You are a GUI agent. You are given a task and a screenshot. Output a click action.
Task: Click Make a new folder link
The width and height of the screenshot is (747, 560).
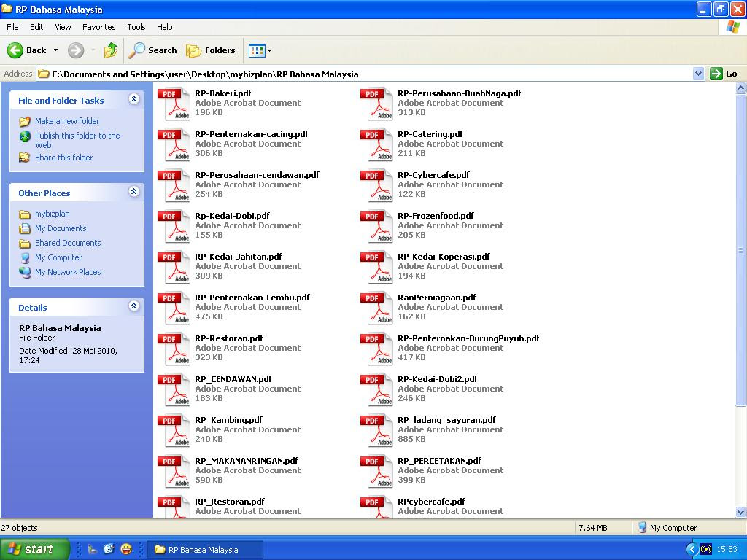click(x=67, y=121)
